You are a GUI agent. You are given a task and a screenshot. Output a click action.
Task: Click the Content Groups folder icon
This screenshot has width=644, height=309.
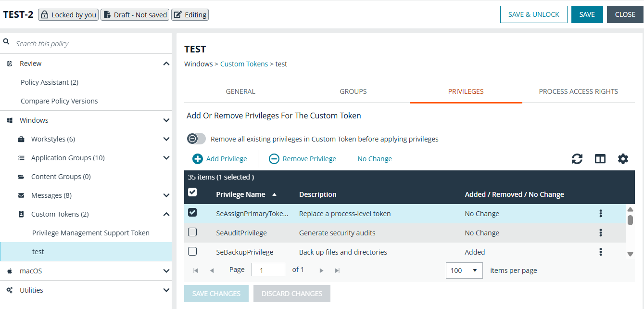point(21,177)
